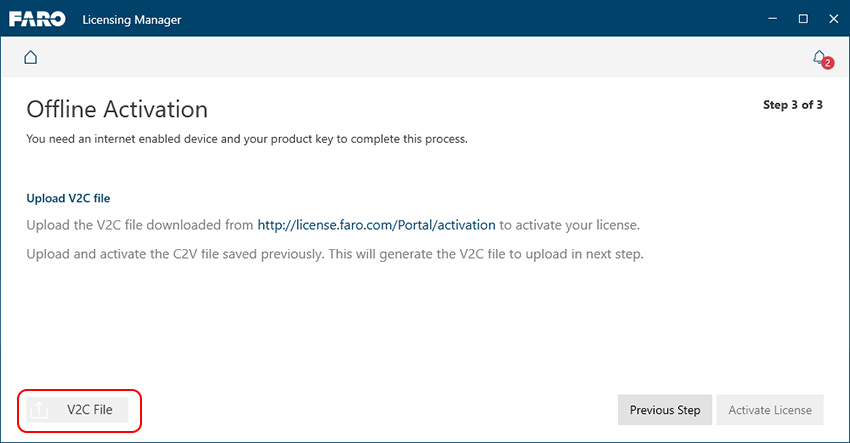
Task: Open the notifications bell
Action: [819, 57]
